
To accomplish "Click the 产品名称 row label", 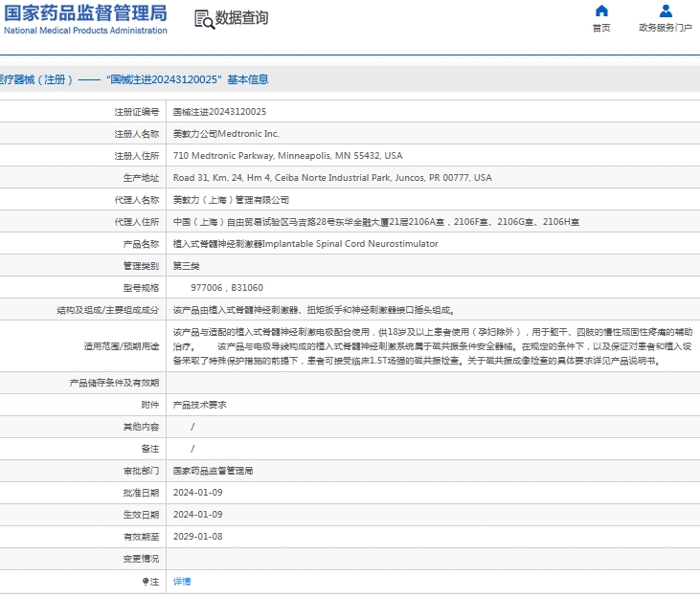I will click(x=141, y=244).
